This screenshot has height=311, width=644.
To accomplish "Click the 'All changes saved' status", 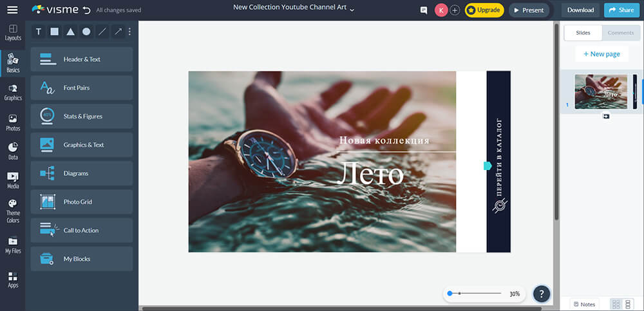I will pos(118,10).
